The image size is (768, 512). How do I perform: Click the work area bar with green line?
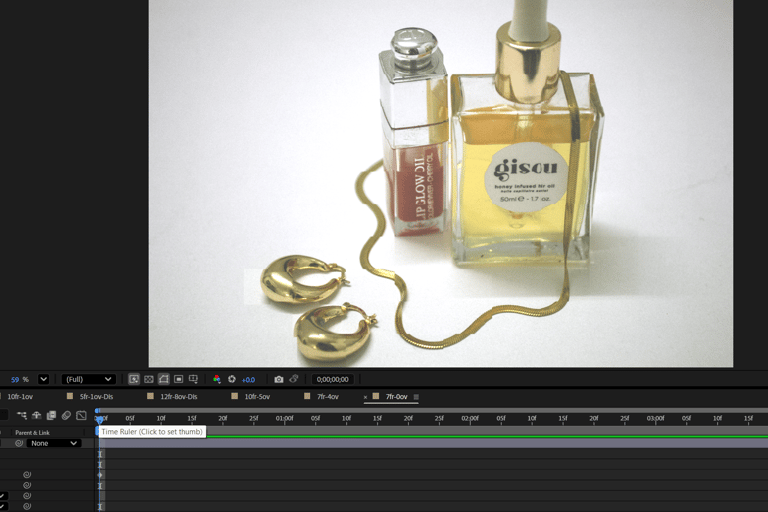click(485, 432)
